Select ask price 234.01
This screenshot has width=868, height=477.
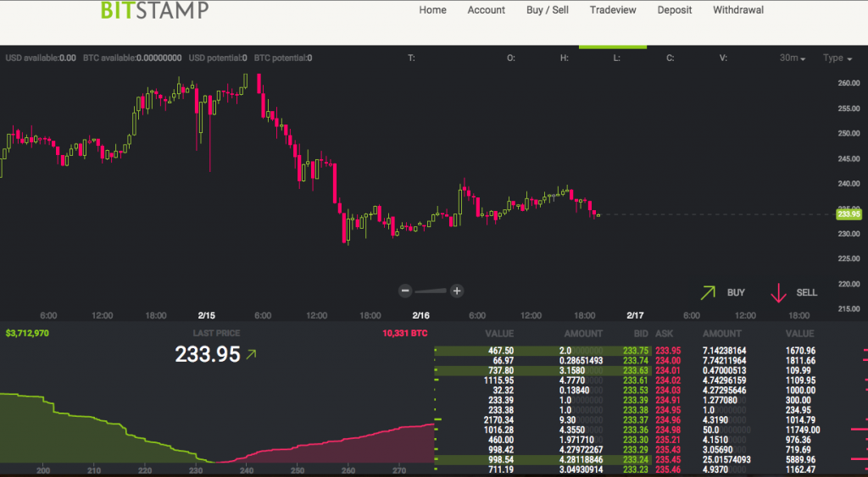pos(668,371)
